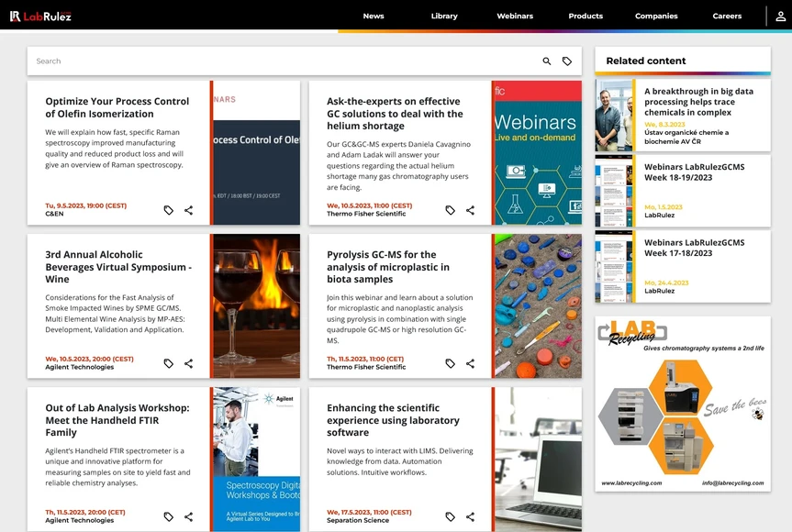Open 'Optimize Your Process Control of Olefin Isomerization' title
Viewport: 792px width, 532px height.
[117, 107]
